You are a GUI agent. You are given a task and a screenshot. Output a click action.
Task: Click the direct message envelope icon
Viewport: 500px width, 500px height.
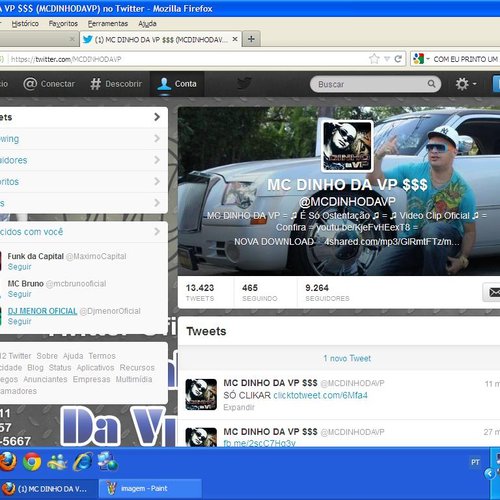(x=494, y=292)
